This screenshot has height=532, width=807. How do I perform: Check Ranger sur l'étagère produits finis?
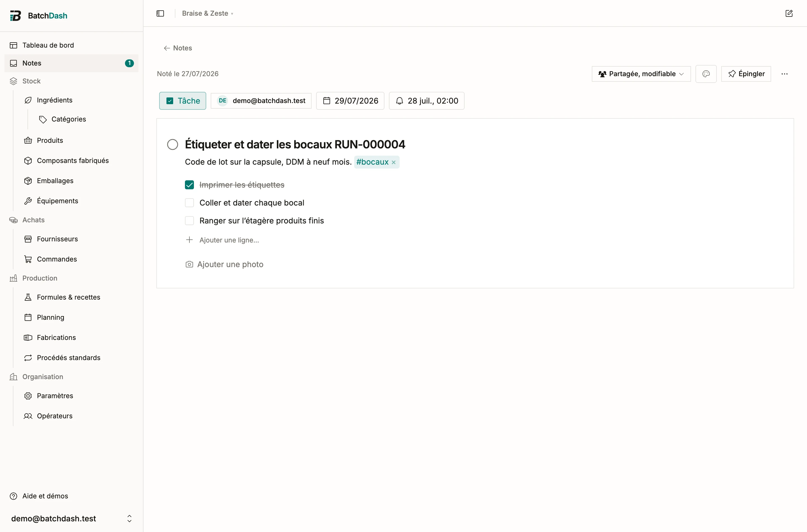tap(189, 221)
